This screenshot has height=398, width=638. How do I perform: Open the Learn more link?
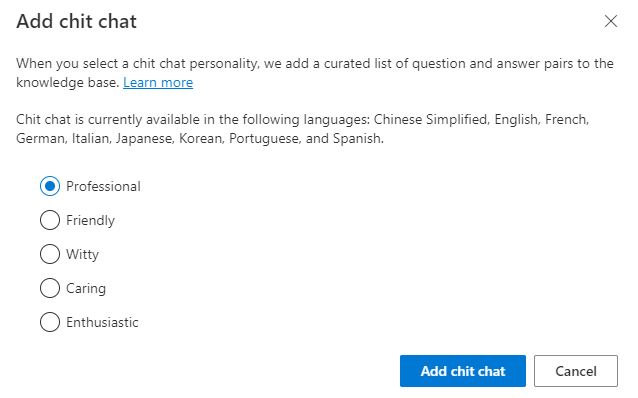[158, 83]
